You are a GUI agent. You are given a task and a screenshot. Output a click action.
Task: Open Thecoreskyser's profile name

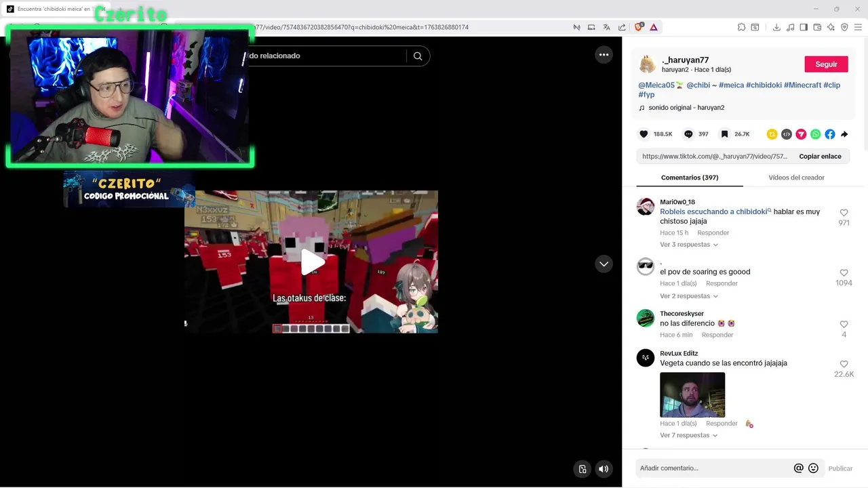[x=682, y=314]
